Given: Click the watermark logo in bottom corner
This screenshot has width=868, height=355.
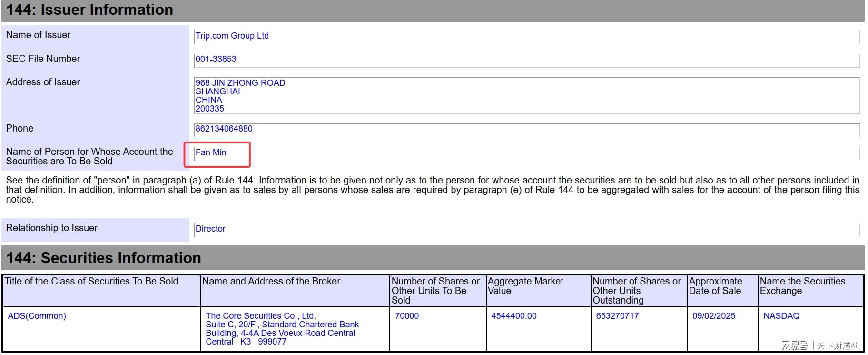Looking at the screenshot, I should tap(820, 345).
